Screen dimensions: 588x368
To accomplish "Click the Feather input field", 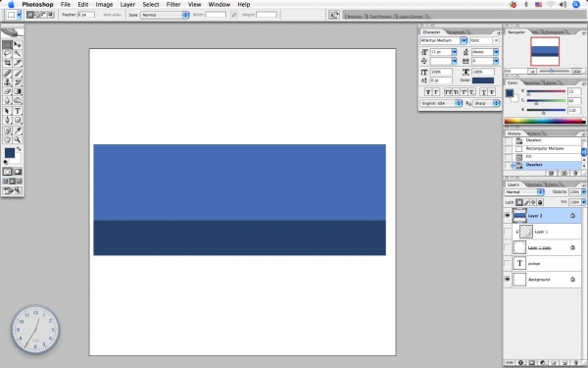I will point(86,15).
